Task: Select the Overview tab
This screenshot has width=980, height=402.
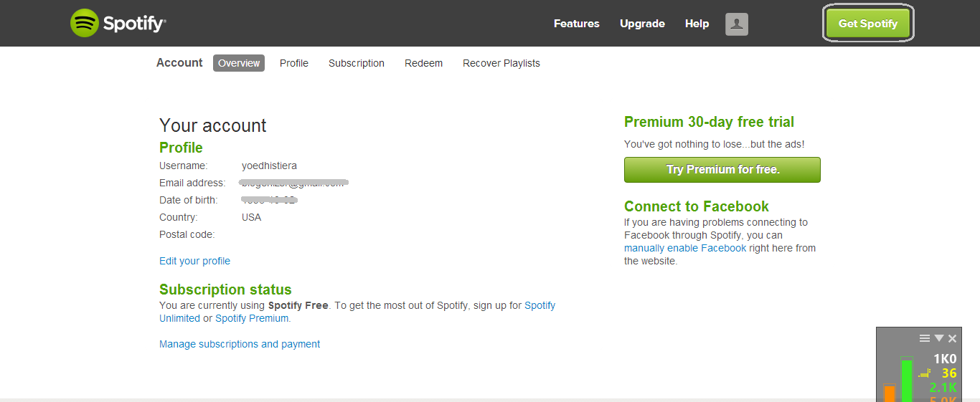Action: tap(239, 63)
